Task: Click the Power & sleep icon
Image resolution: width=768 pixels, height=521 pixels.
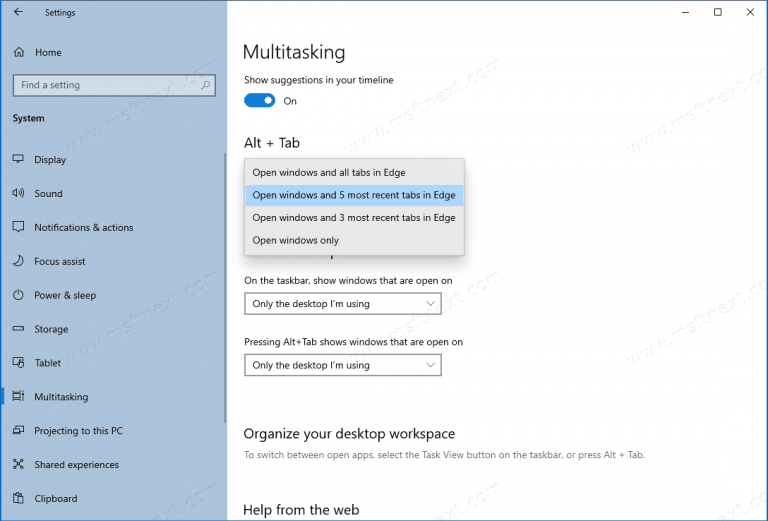Action: (18, 295)
